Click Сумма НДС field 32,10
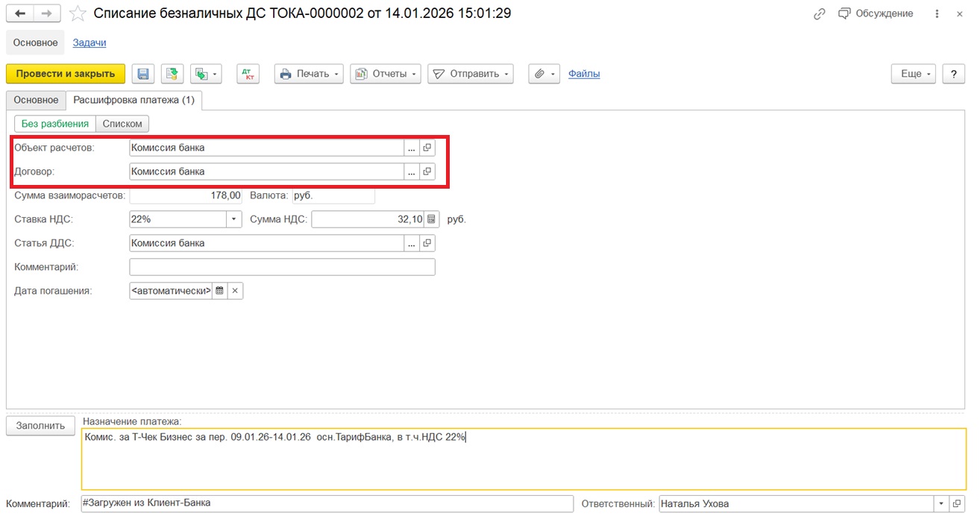Image resolution: width=980 pixels, height=525 pixels. pyautogui.click(x=368, y=219)
